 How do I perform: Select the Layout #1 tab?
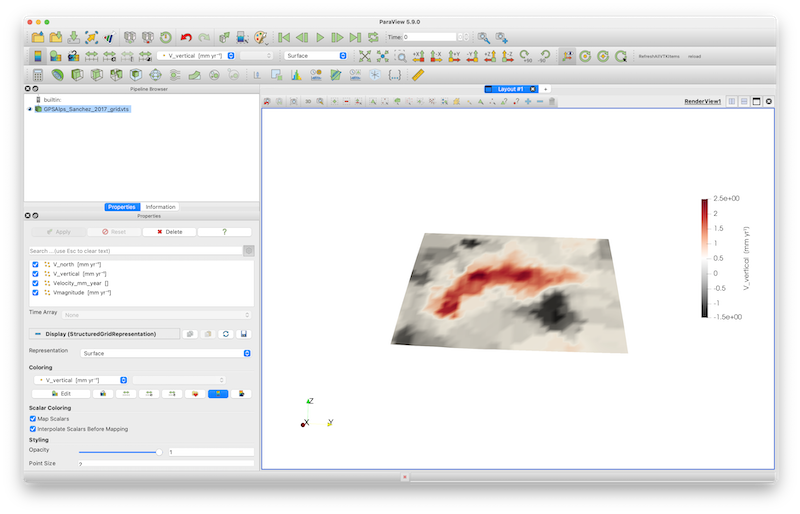(x=511, y=89)
